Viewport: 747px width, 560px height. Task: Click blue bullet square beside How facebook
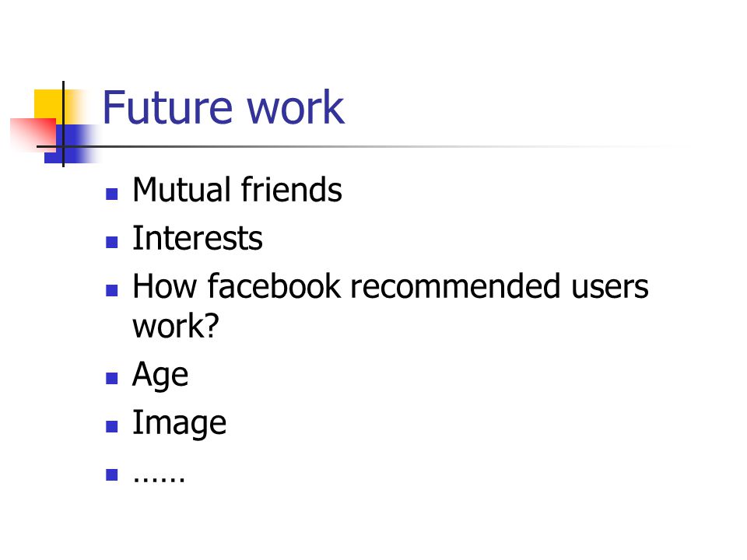pyautogui.click(x=112, y=290)
